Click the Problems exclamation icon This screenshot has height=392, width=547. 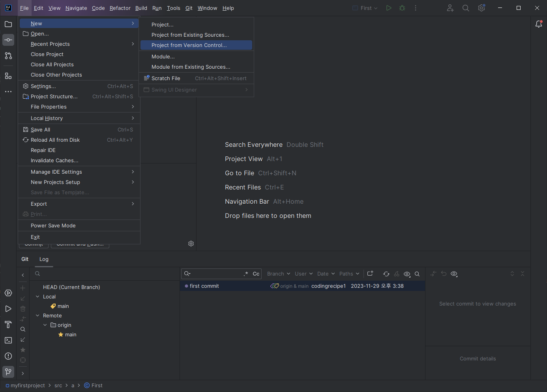[8, 356]
